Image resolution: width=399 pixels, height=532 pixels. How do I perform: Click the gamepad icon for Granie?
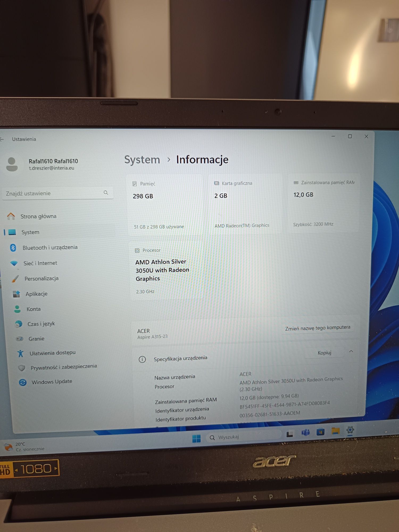(20, 339)
